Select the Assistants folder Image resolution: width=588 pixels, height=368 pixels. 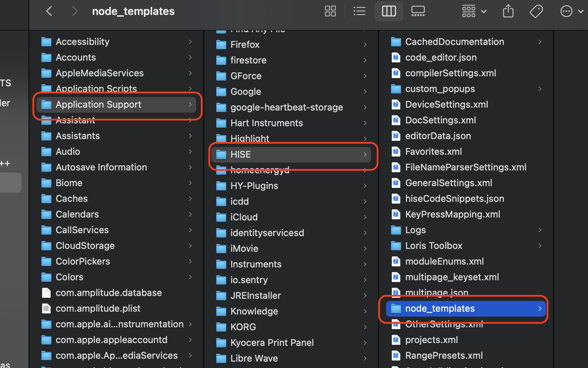pyautogui.click(x=116, y=136)
